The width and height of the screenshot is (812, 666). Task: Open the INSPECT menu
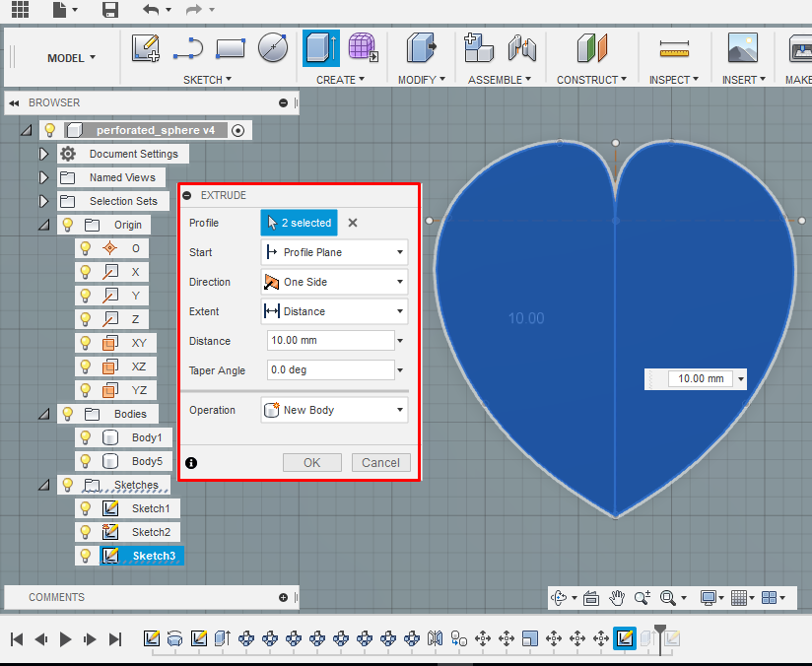click(674, 80)
